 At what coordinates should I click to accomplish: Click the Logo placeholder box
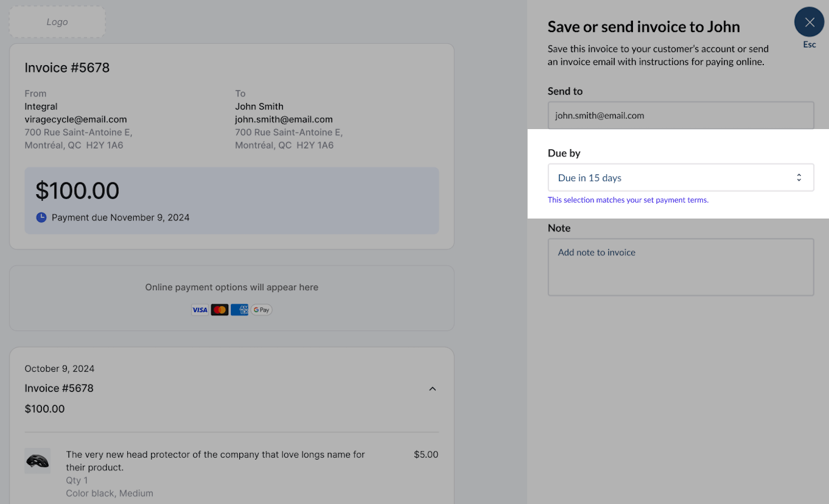tap(57, 21)
